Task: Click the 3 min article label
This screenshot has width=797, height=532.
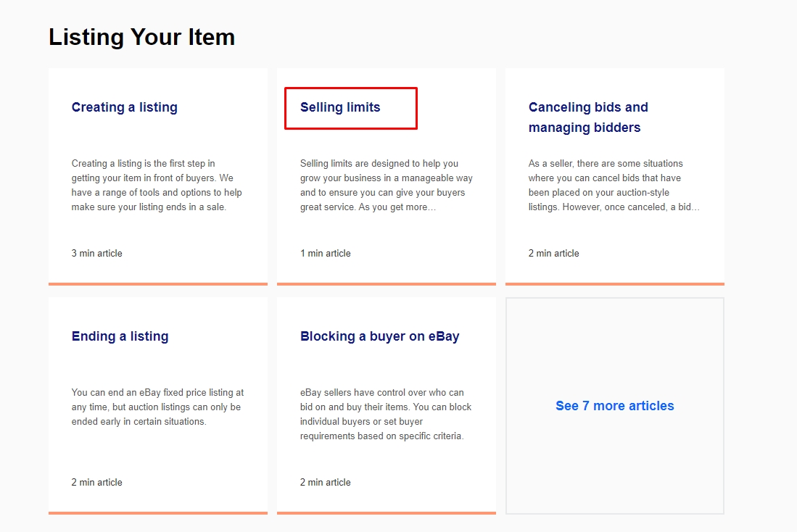Action: (96, 253)
